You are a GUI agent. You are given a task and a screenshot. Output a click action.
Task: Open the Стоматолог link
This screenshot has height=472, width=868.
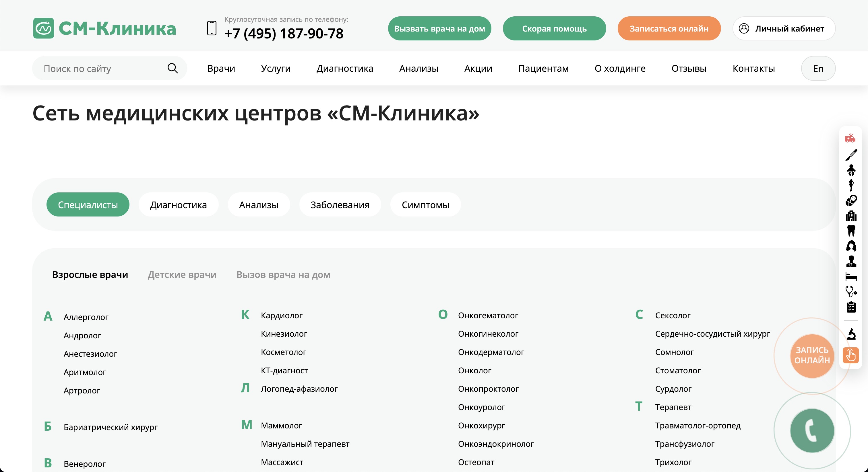point(678,371)
